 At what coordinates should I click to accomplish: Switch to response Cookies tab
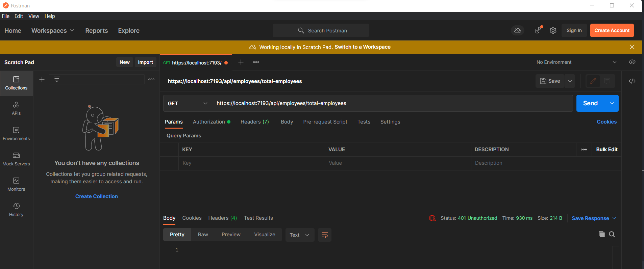pyautogui.click(x=192, y=218)
